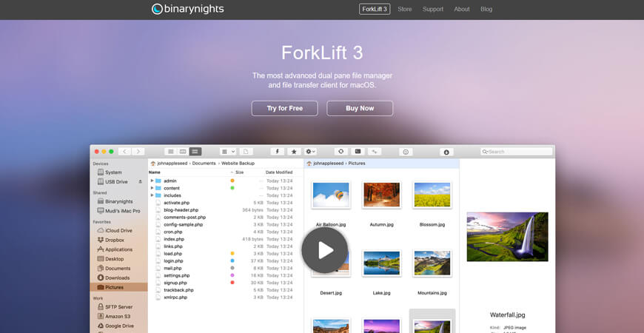The height and width of the screenshot is (333, 644).
Task: Select the Autumn.jpg thumbnail
Action: point(381,195)
